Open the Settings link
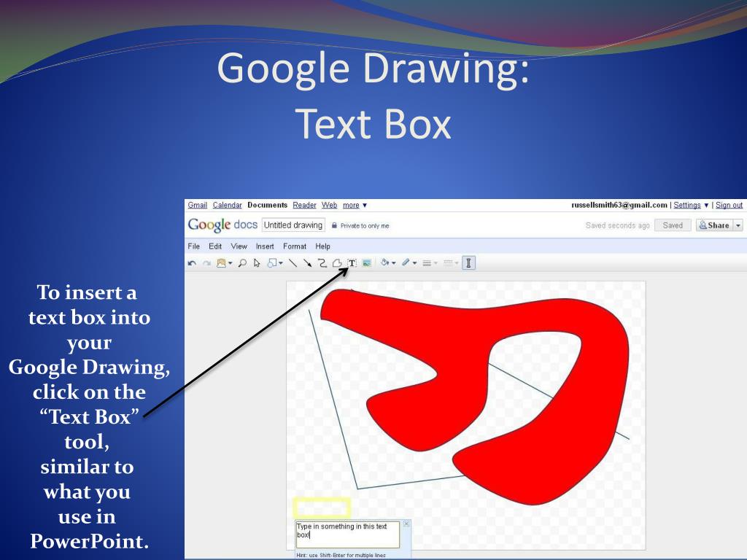 click(687, 205)
